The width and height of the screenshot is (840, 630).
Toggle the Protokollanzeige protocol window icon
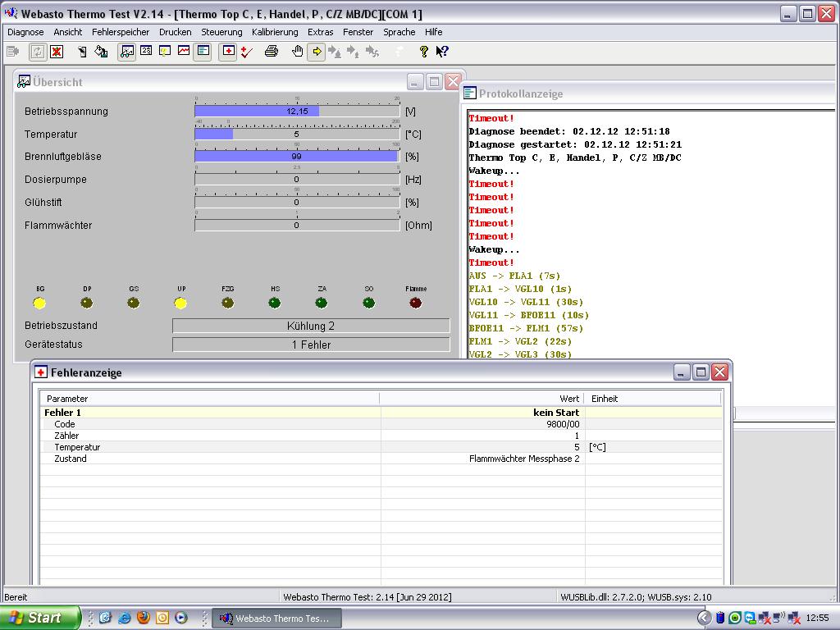(x=203, y=52)
